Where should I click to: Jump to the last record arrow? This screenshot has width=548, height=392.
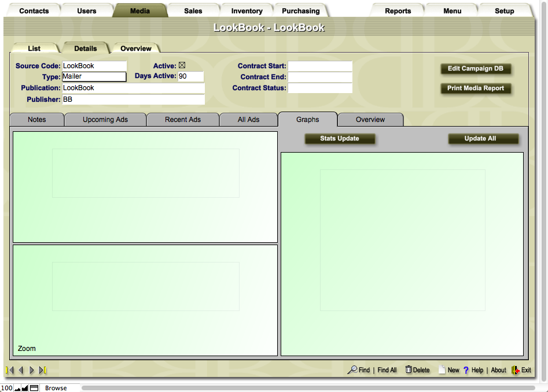click(x=43, y=370)
